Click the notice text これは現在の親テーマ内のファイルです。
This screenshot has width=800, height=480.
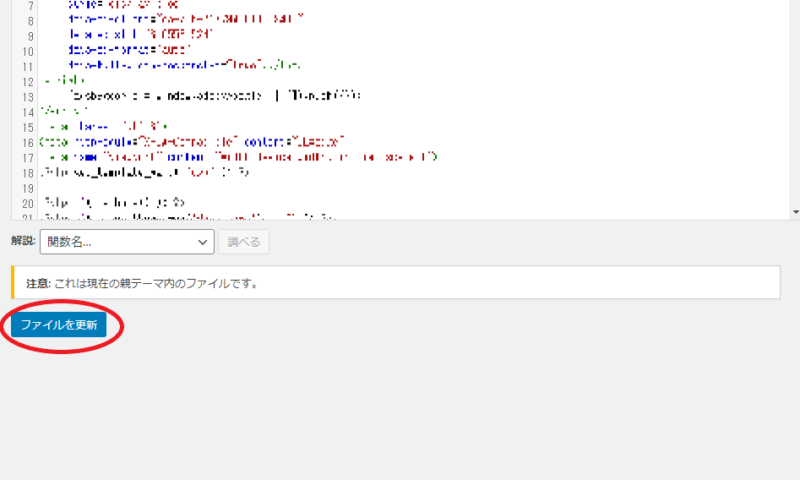(x=157, y=283)
